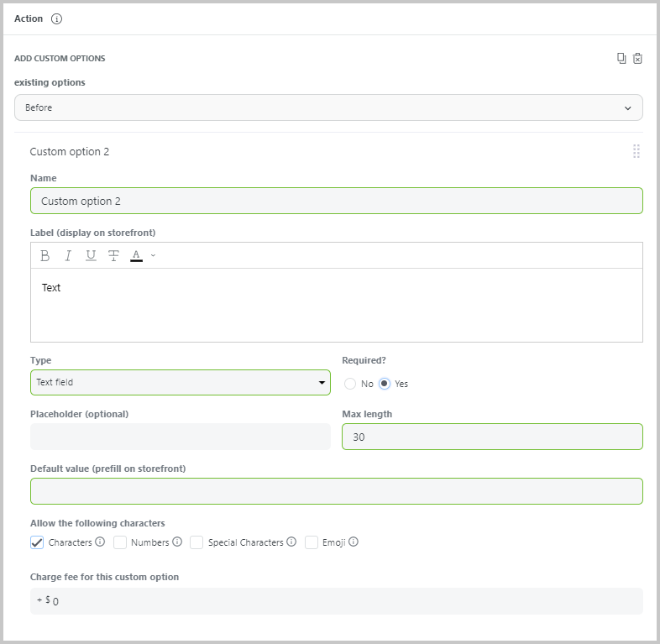Enable the Emoji checkbox
Viewport: 660px width, 644px height.
pos(312,542)
